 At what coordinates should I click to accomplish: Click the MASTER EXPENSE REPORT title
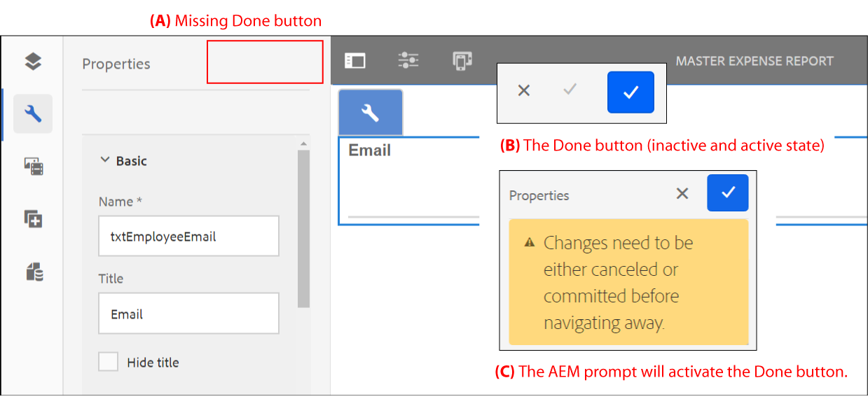[755, 61]
